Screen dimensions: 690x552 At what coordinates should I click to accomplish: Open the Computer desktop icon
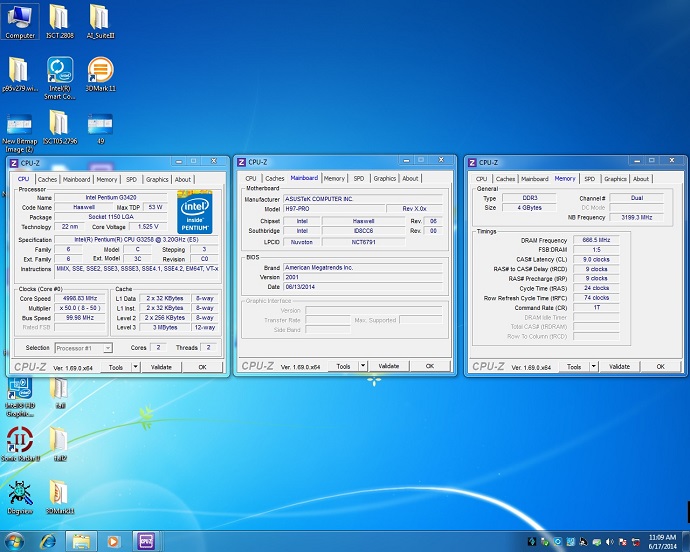(20, 21)
